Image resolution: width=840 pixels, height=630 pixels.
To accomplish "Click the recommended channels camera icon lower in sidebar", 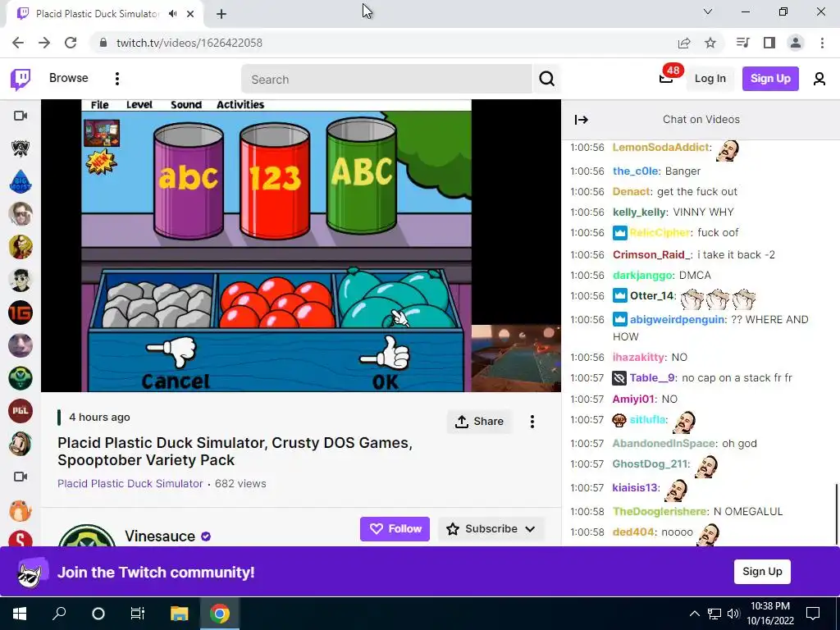I will coord(21,477).
